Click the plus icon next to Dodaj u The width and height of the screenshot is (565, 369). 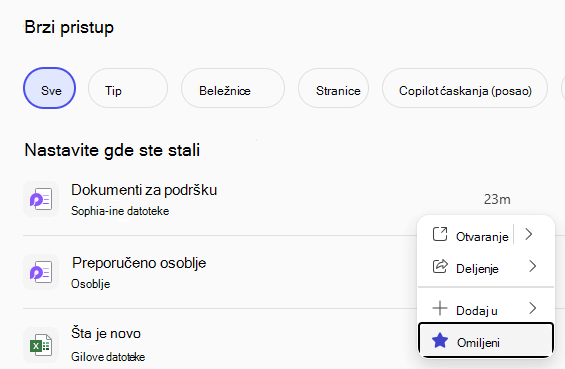click(x=440, y=308)
